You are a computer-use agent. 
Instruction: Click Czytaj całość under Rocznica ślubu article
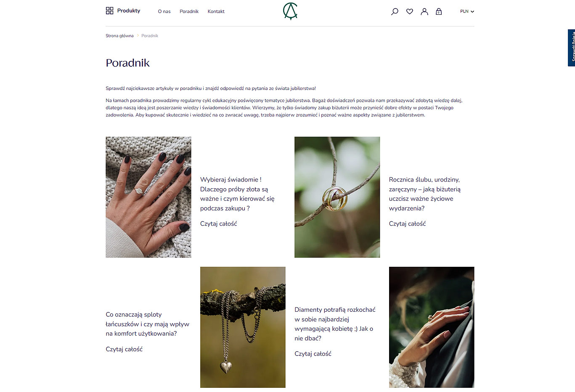407,224
